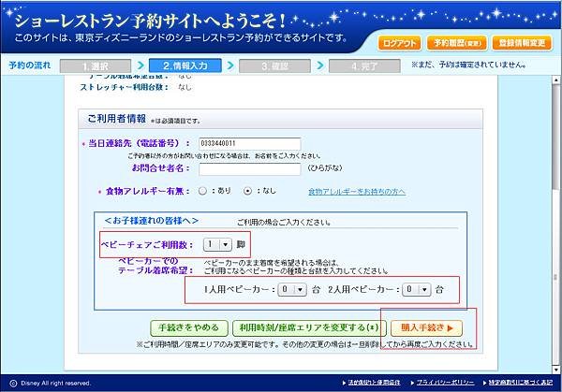Open 法的制限と使用条件 footer link

pos(374,383)
